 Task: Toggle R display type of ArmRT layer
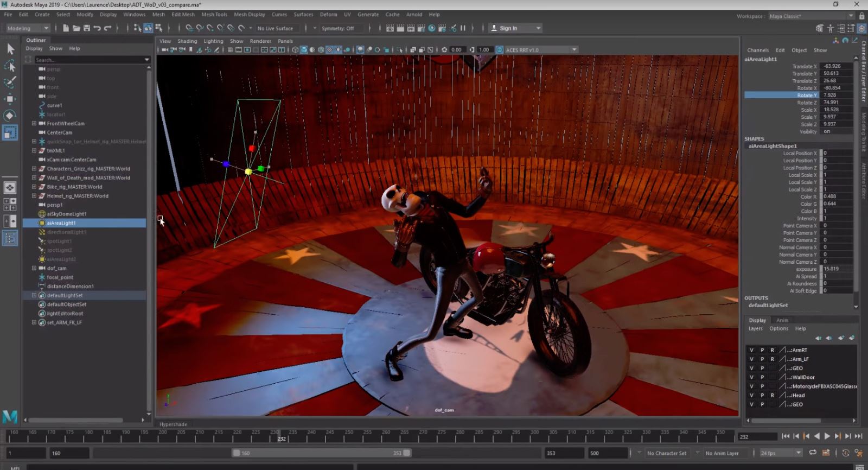(772, 350)
